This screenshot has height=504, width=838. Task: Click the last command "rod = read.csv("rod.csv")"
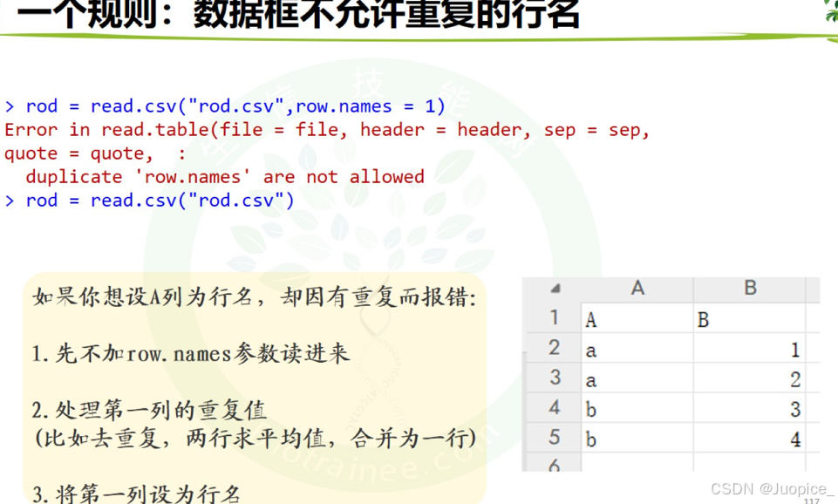click(150, 201)
